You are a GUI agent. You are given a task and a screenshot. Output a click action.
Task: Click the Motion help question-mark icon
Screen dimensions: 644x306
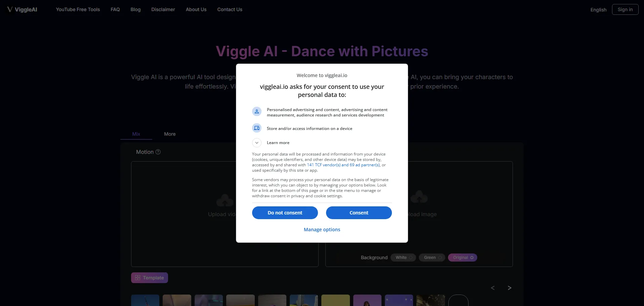click(x=158, y=152)
